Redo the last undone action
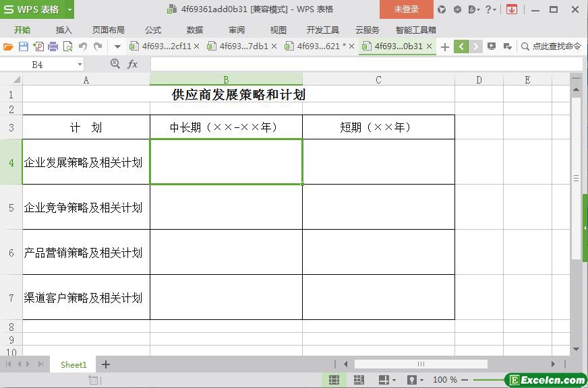 point(98,46)
